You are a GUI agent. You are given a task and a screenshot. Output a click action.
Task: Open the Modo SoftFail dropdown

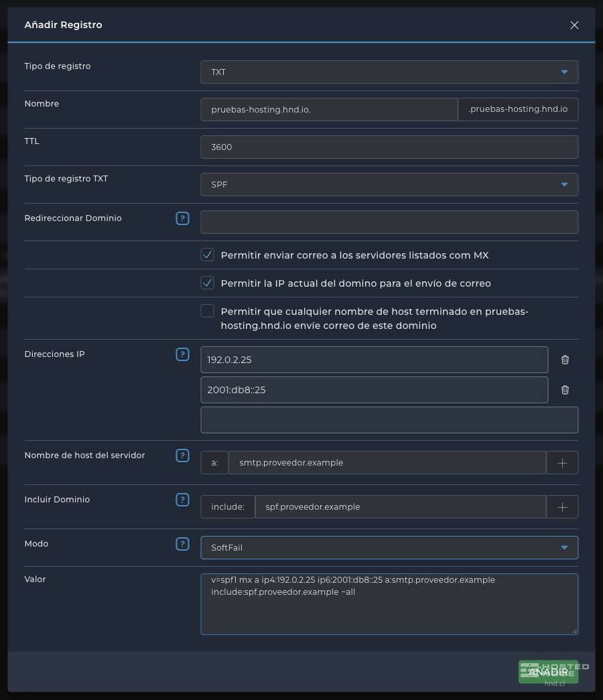coord(389,548)
